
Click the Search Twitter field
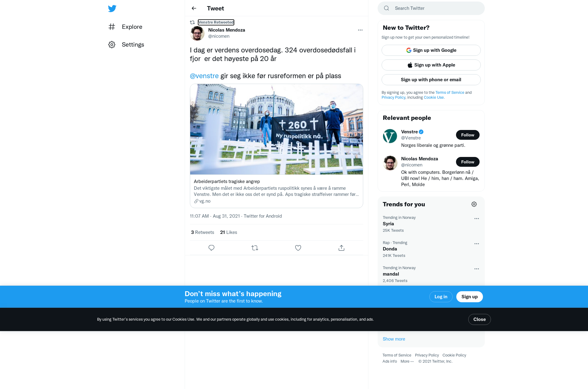point(431,8)
